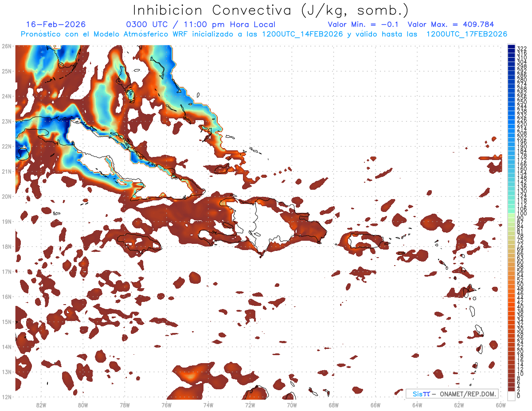Click the 17N latitude label
The image size is (532, 411).
[x=6, y=271]
